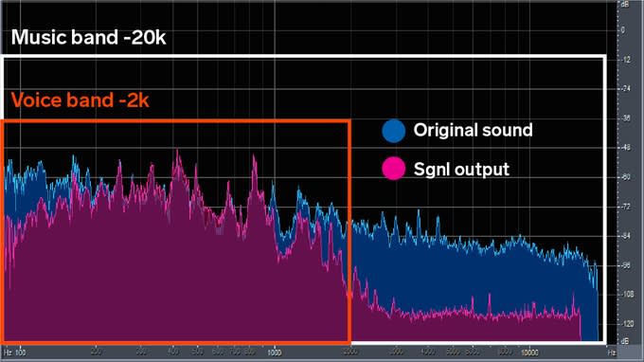The width and height of the screenshot is (644, 362).
Task: Click the 200 Hz frequency axis label
Action: [x=96, y=353]
